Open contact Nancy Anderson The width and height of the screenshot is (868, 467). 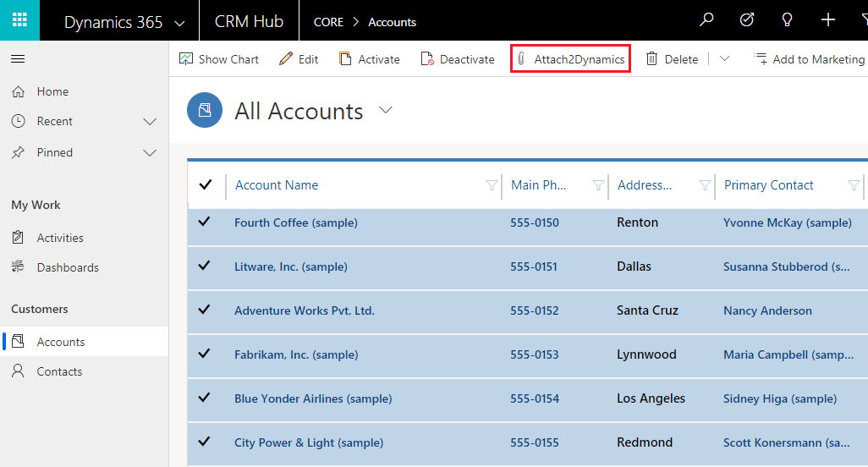[767, 310]
